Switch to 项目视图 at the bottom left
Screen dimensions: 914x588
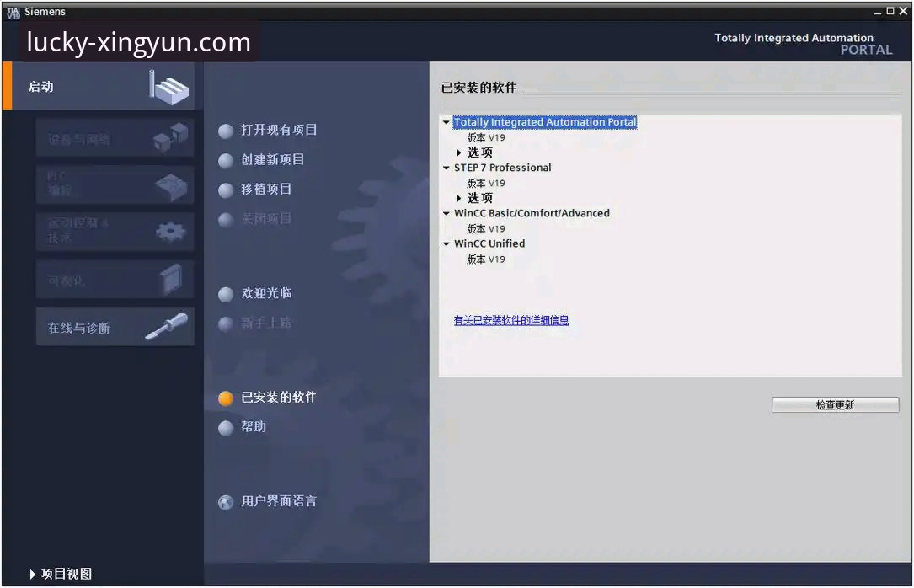pyautogui.click(x=61, y=575)
